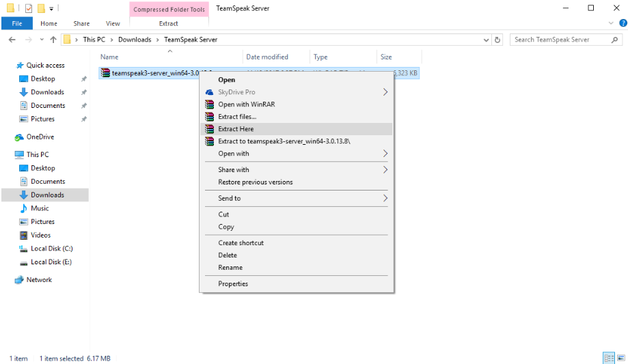Click the WinRAR icon beside Extract files...
628x364 pixels.
[210, 117]
